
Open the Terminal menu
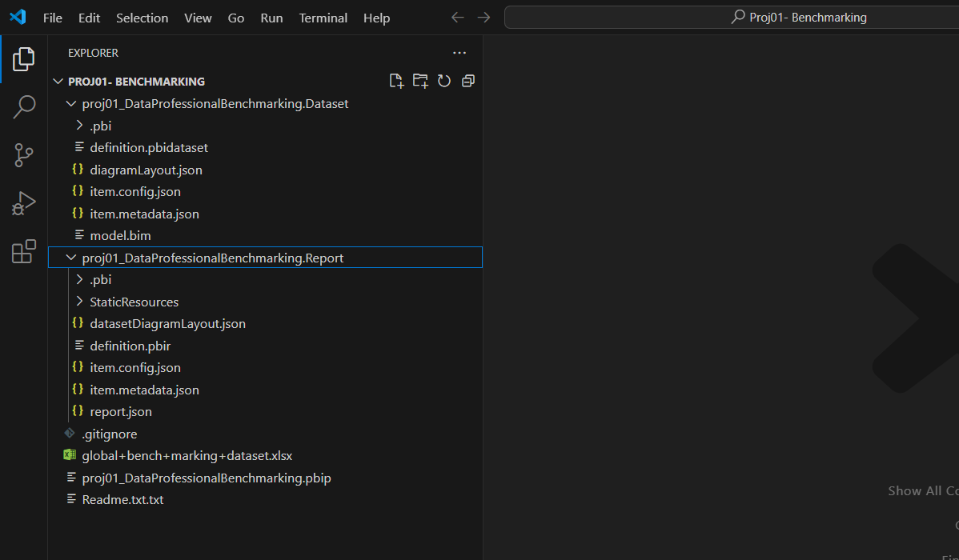(x=323, y=18)
